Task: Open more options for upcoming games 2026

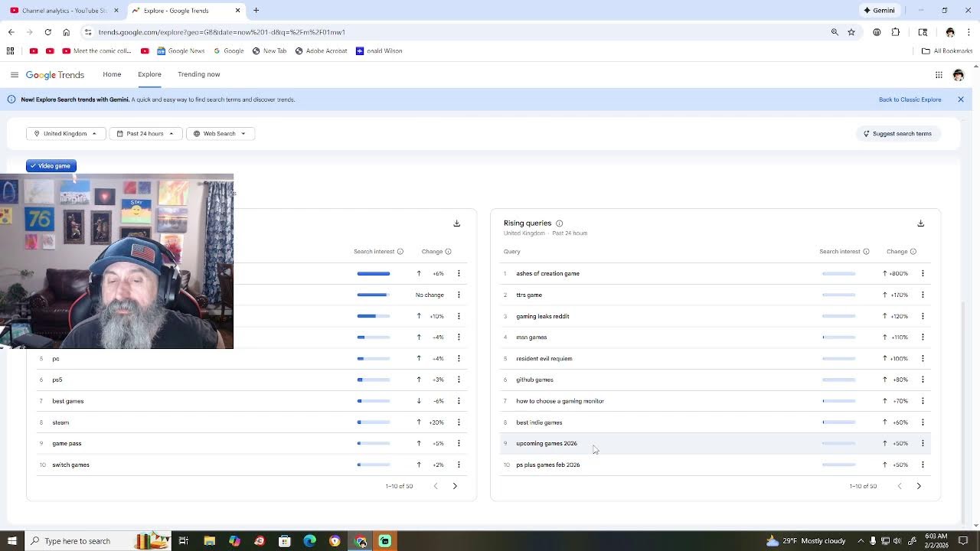Action: click(923, 443)
